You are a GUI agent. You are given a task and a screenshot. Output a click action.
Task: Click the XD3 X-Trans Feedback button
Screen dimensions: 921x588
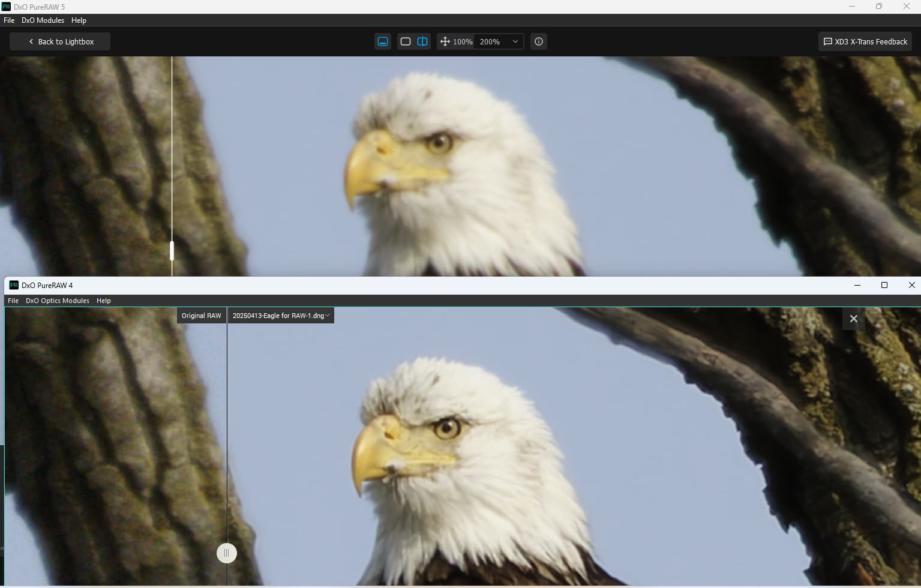click(865, 42)
